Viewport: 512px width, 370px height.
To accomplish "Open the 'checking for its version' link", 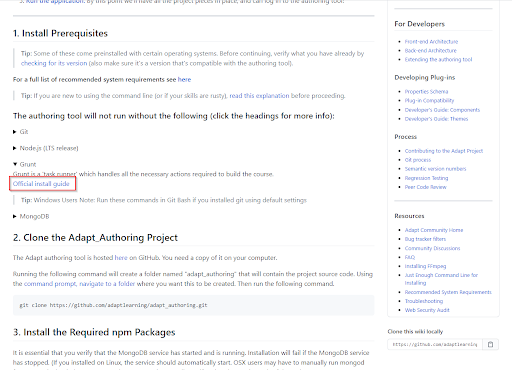I will (54, 63).
